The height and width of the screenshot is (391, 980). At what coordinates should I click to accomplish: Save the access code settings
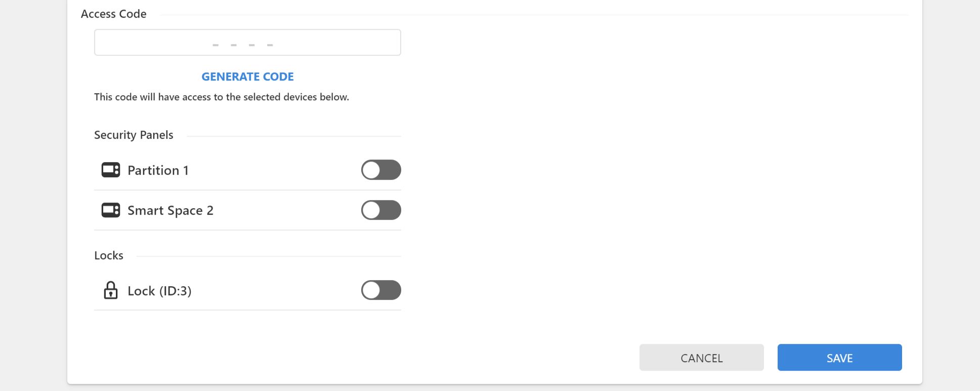839,358
